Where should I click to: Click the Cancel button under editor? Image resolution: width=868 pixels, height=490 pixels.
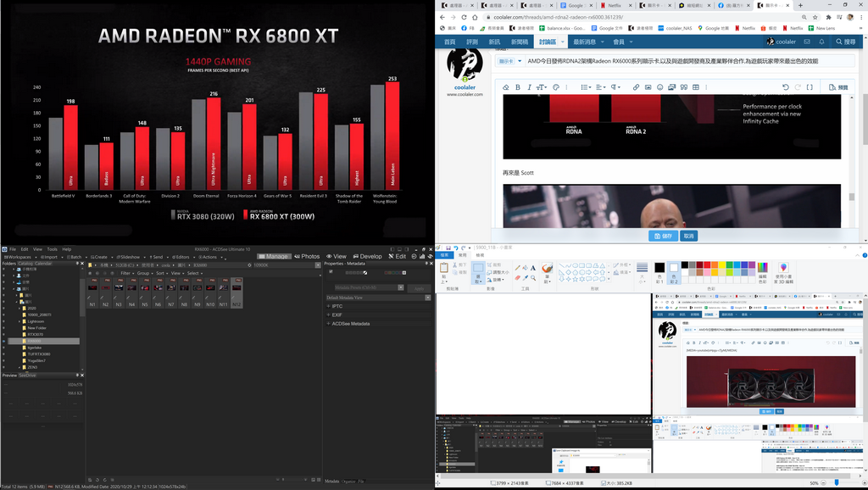[688, 236]
